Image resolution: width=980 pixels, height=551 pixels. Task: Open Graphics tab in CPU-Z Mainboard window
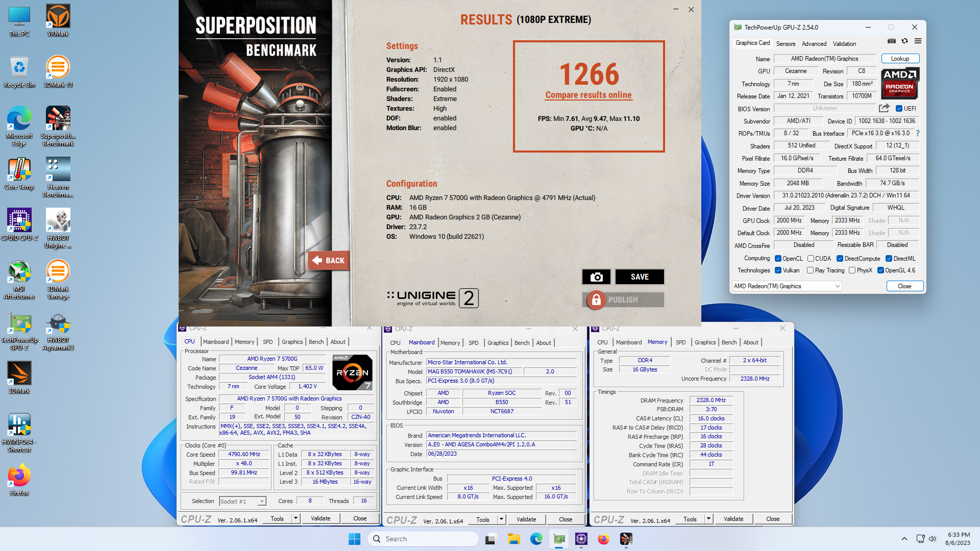point(498,343)
